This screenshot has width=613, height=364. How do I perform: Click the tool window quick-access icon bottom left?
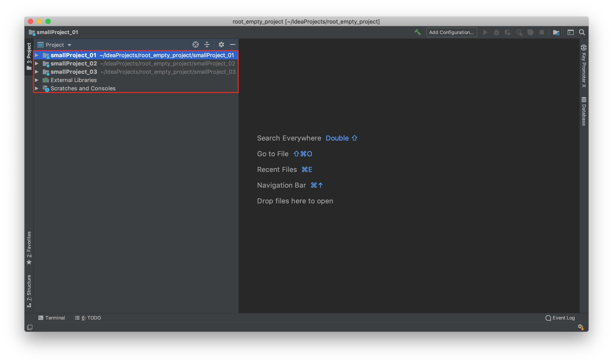click(x=30, y=327)
